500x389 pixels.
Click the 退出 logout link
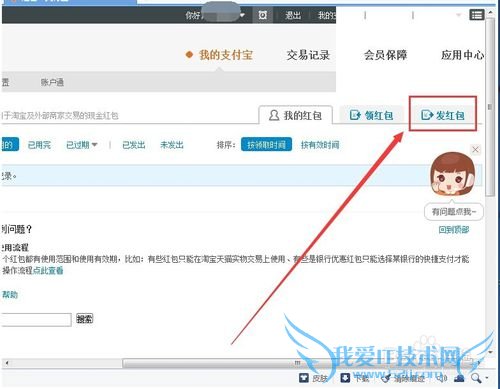pos(293,15)
